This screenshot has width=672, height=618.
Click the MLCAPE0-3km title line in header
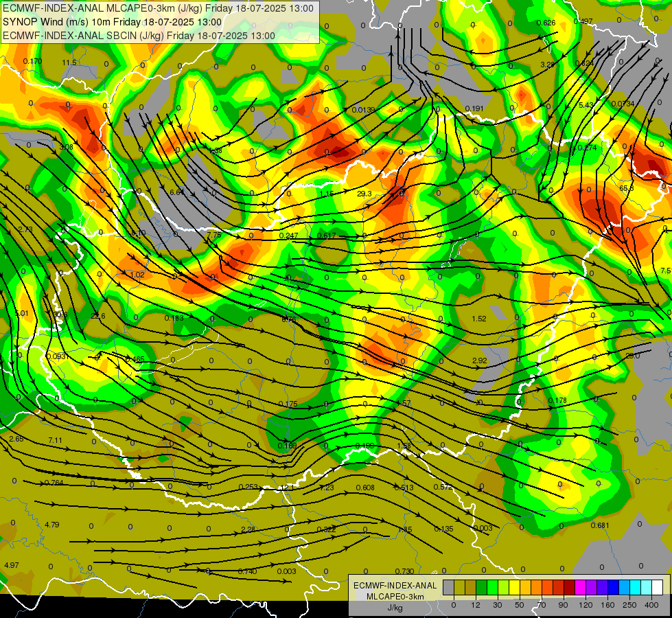click(x=158, y=8)
